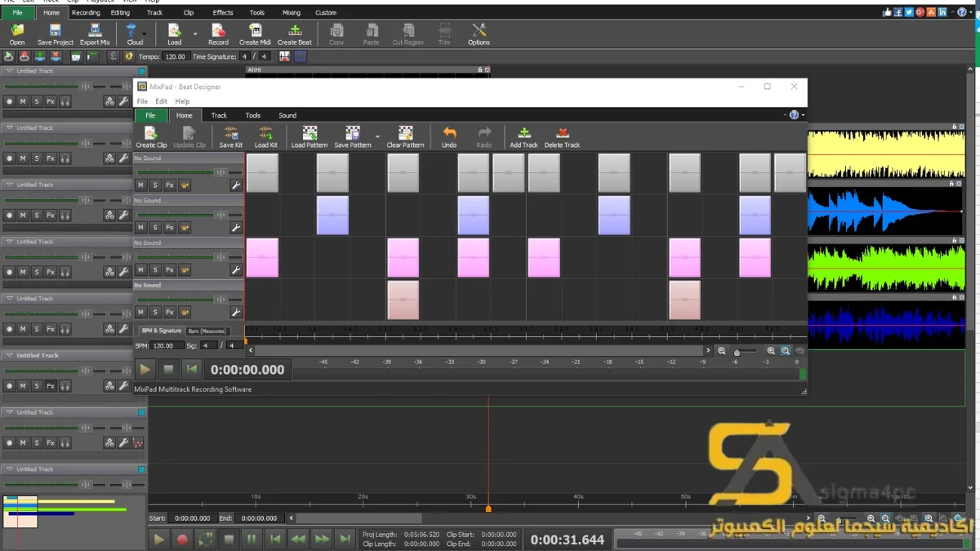
Task: Collapse the bold selected Untitled Track triangle
Action: click(x=10, y=355)
